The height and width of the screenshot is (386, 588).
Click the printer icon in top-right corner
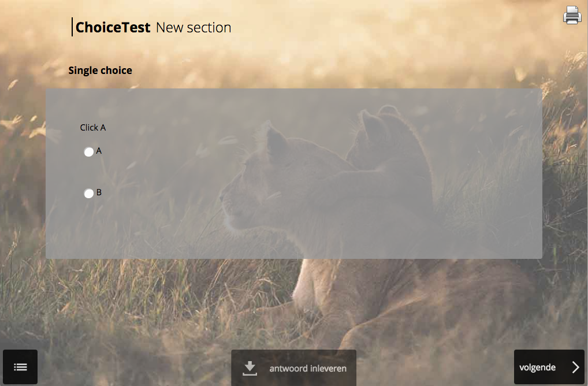[x=572, y=15]
